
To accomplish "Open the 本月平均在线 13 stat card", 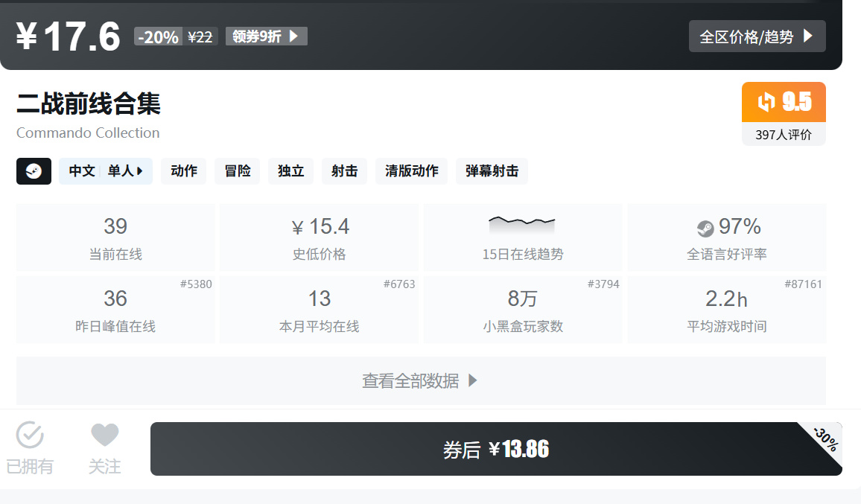I will (319, 310).
